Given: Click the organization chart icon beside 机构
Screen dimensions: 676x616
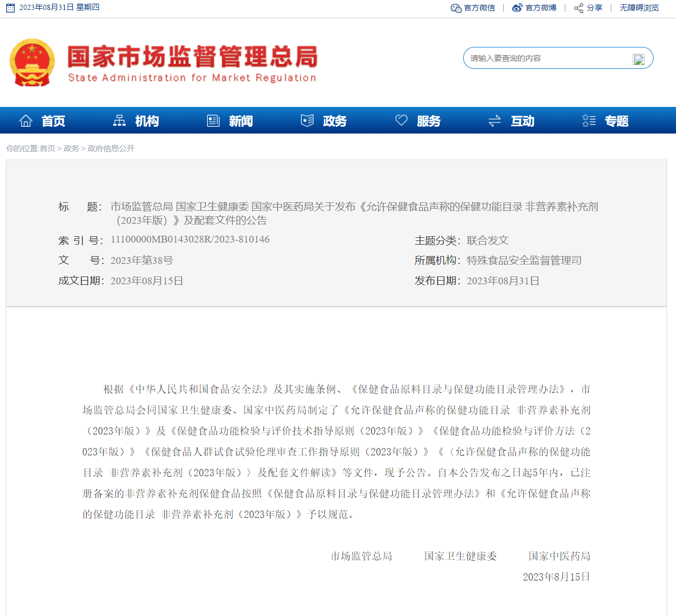Looking at the screenshot, I should [119, 121].
